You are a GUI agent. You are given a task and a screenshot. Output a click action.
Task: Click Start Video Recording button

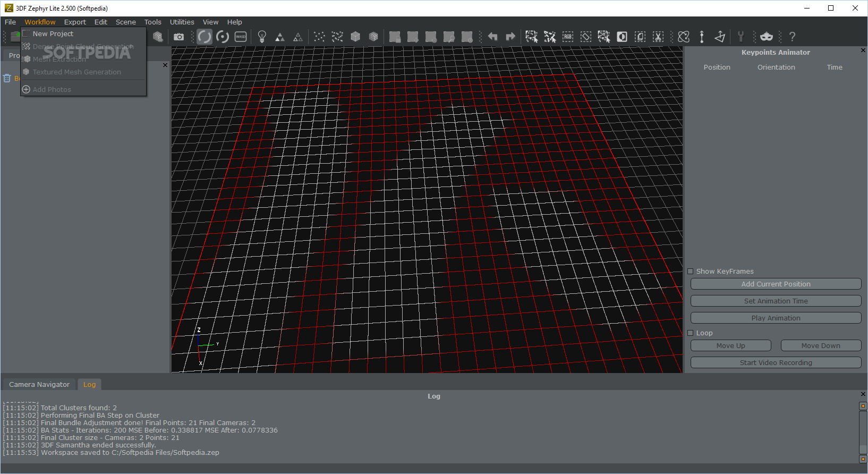point(776,363)
